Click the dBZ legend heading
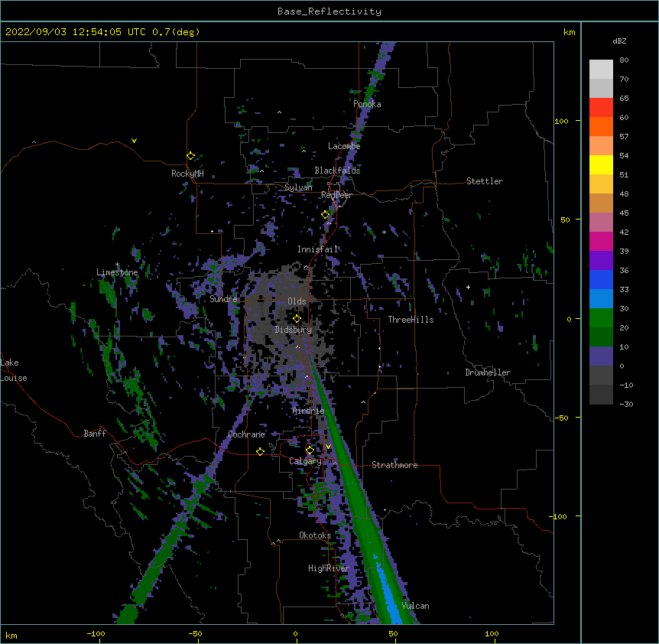This screenshot has height=644, width=659. pos(619,41)
